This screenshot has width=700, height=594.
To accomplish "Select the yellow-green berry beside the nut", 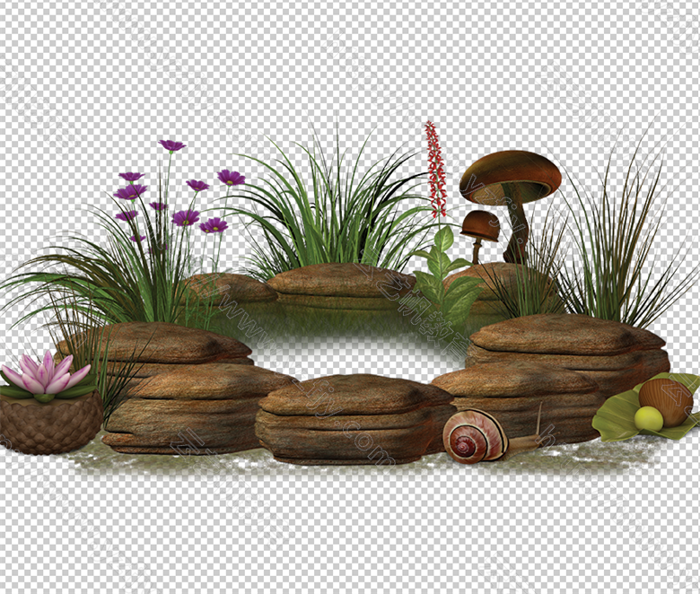I will click(648, 419).
